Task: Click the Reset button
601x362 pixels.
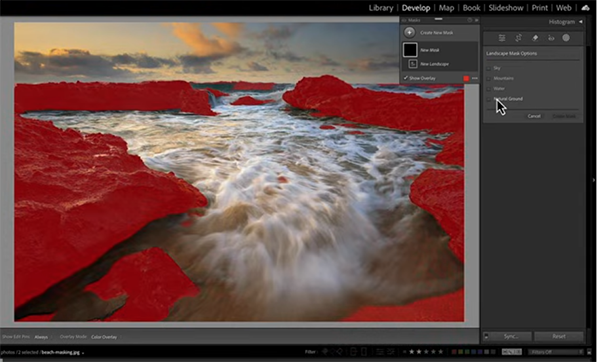Action: tap(559, 336)
